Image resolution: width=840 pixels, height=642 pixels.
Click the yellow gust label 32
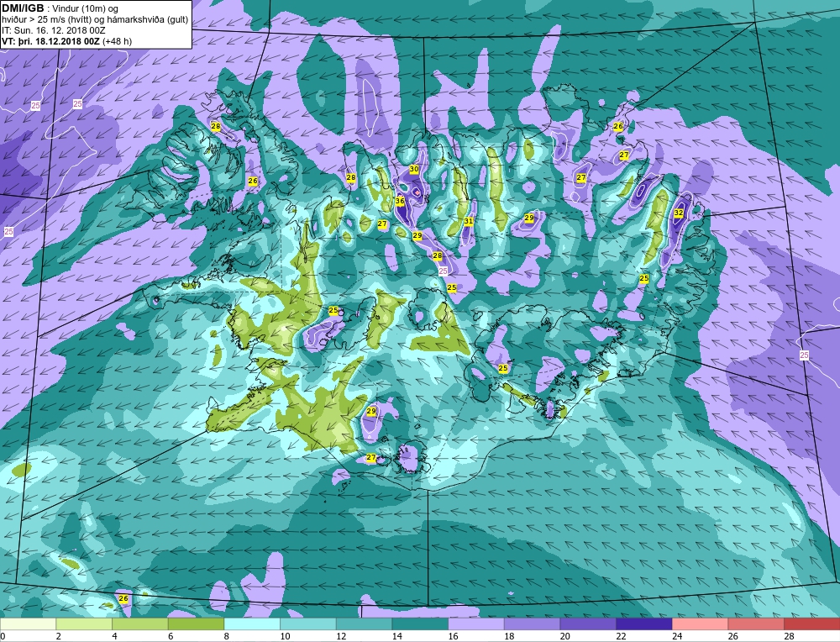tap(679, 213)
